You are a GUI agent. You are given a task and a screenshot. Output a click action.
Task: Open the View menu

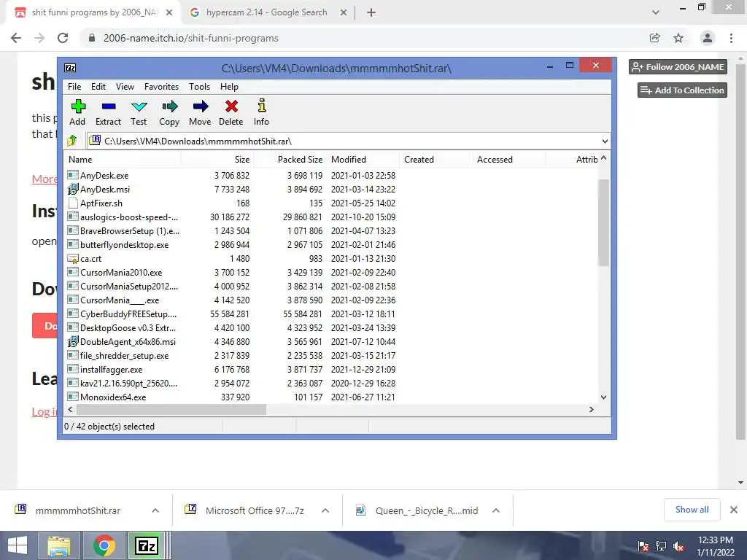click(x=125, y=87)
